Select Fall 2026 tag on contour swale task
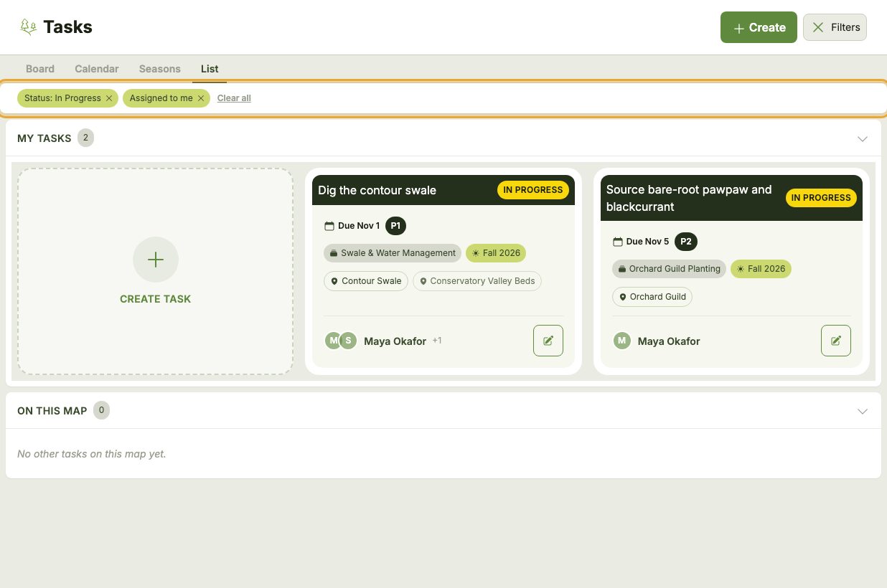The image size is (887, 588). click(x=496, y=253)
